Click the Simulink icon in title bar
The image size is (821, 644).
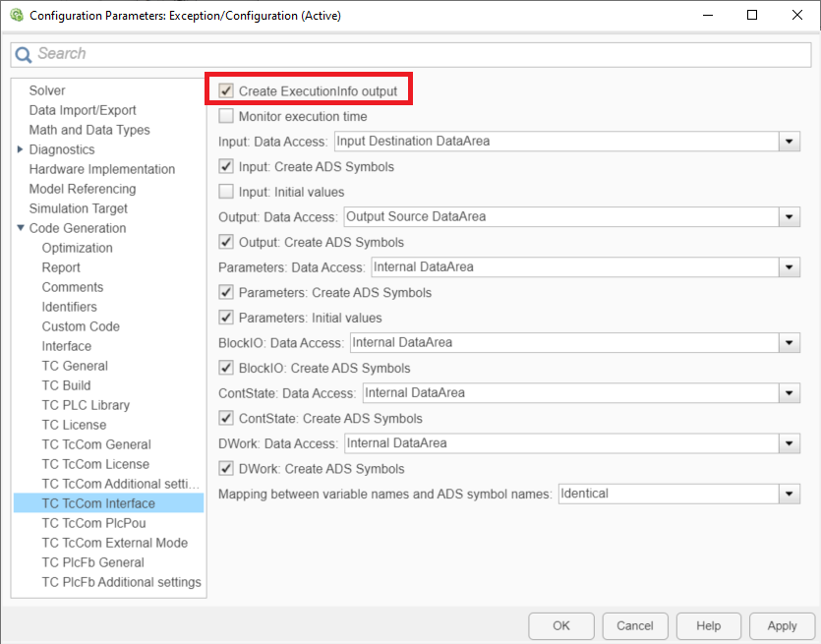coord(16,16)
